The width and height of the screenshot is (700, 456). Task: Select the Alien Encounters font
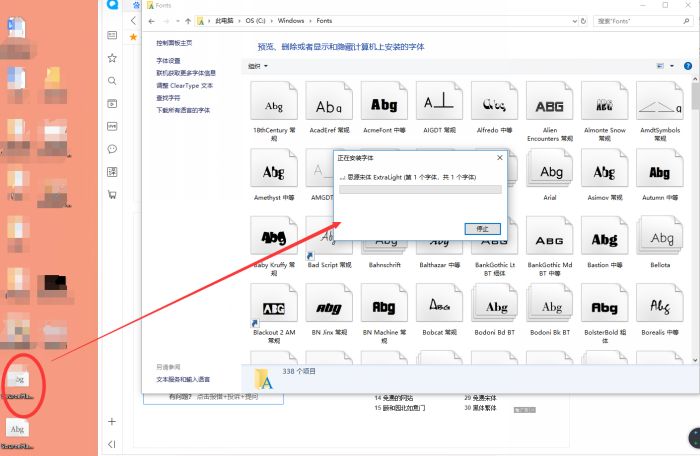click(x=550, y=110)
